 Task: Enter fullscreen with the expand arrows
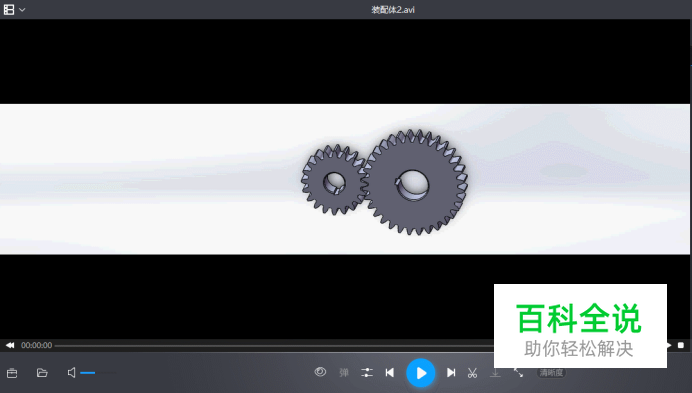[x=519, y=373]
